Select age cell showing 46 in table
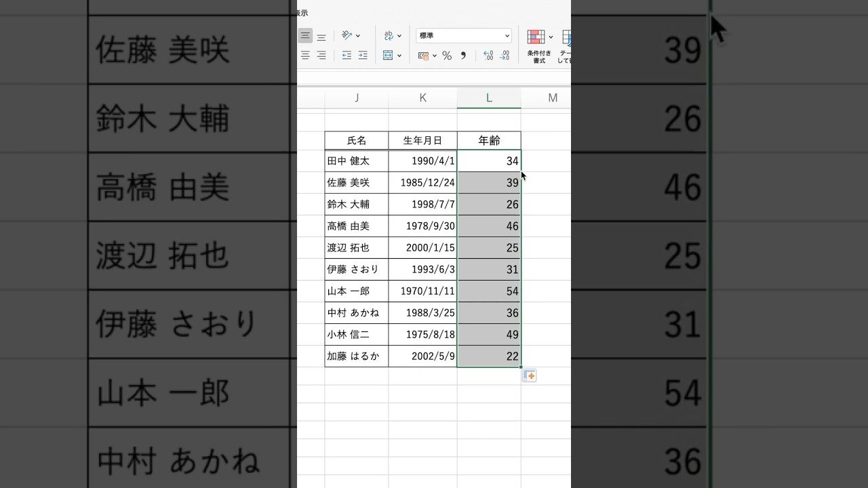 pyautogui.click(x=489, y=226)
